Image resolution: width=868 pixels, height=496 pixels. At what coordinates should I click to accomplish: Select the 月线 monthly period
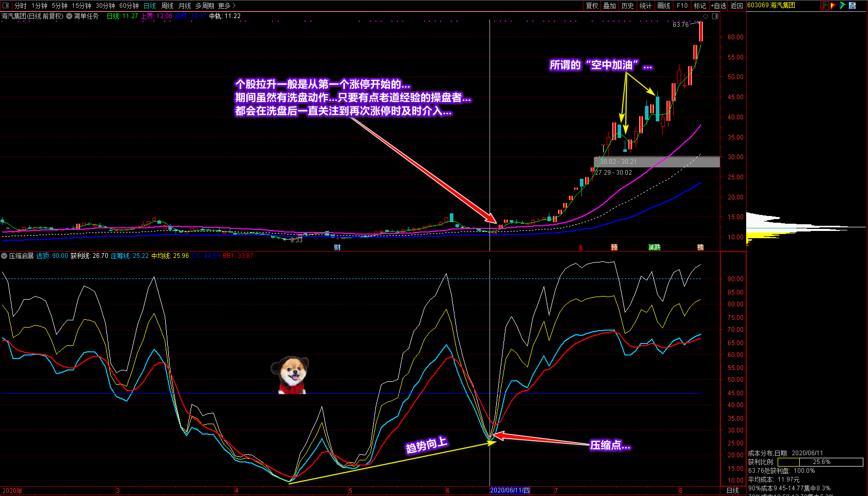pos(185,6)
